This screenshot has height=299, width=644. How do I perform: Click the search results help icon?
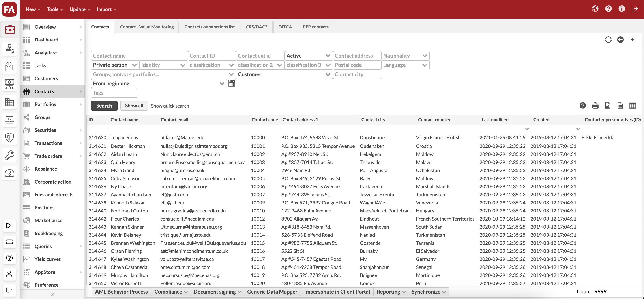click(x=582, y=106)
